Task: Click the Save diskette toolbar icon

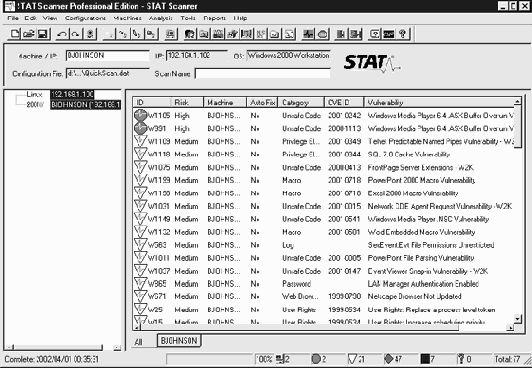Action: pyautogui.click(x=43, y=34)
